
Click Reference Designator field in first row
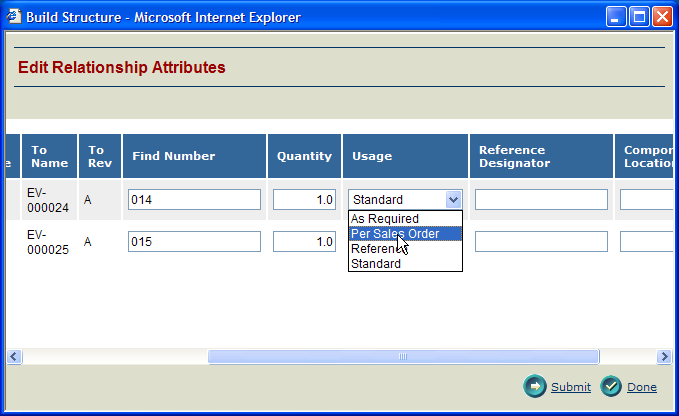(x=541, y=200)
